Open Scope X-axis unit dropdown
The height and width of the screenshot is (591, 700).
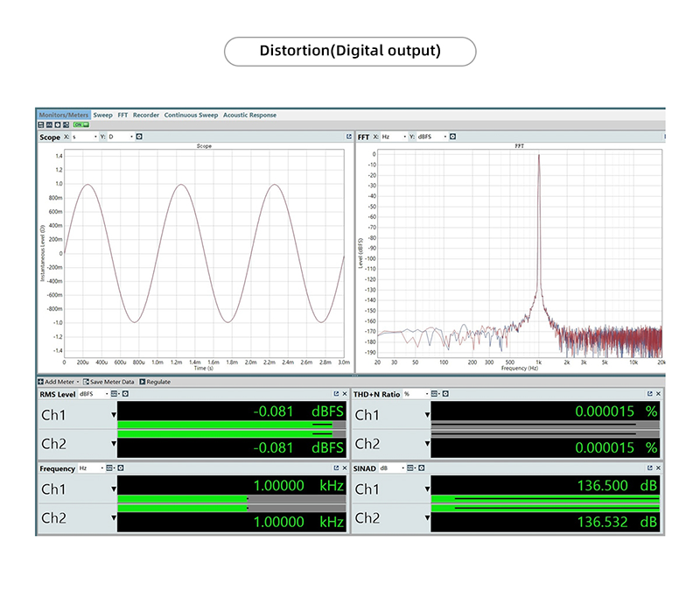click(x=85, y=137)
